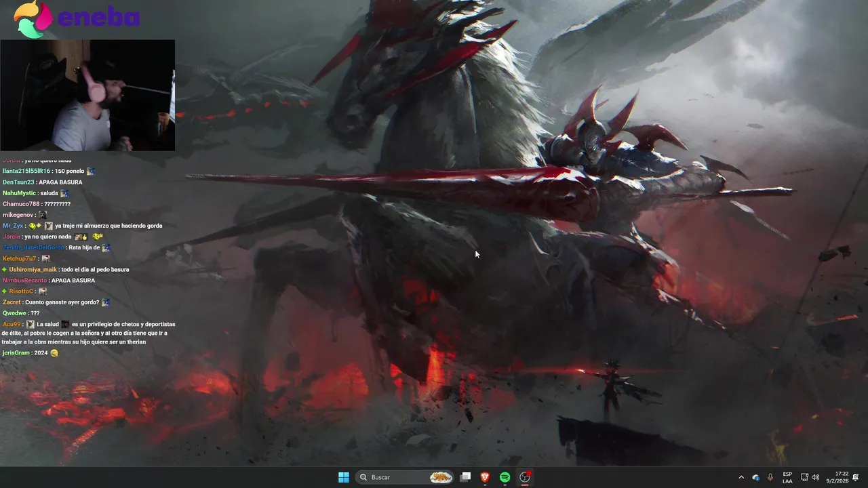
Task: Click chat username NahuMystic
Action: [x=20, y=193]
